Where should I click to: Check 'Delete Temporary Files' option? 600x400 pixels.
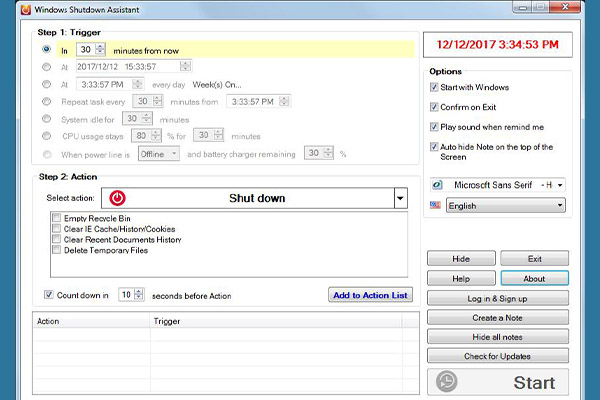57,250
